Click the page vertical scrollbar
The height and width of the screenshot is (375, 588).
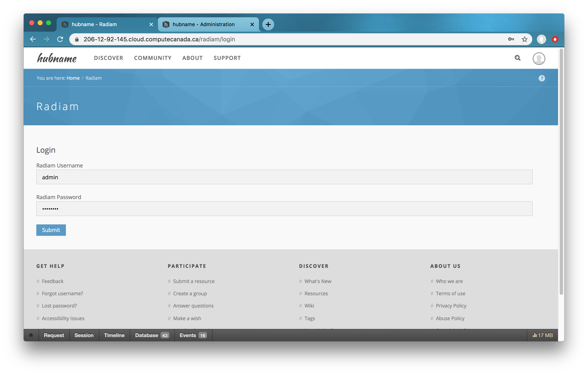(x=561, y=172)
